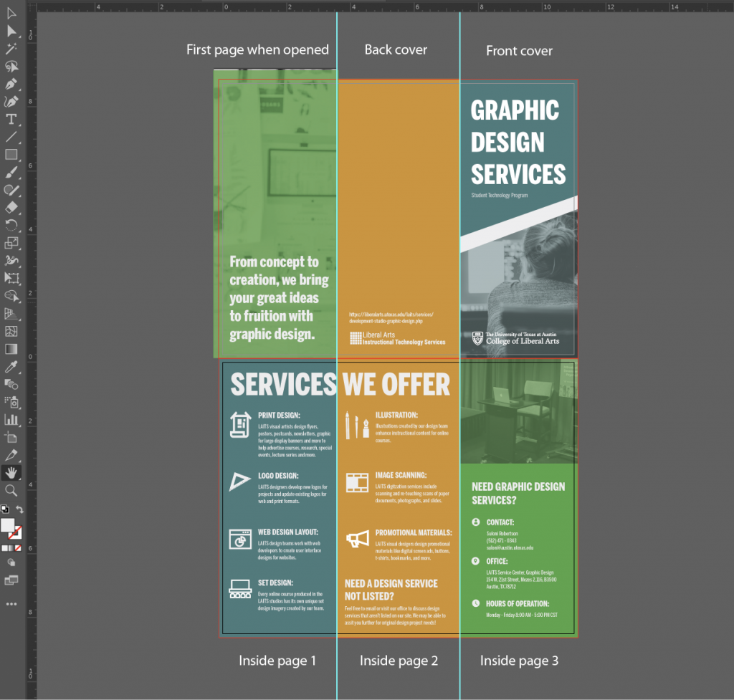The image size is (734, 700).
Task: Select the Symbol Sprayer tool
Action: (x=11, y=402)
